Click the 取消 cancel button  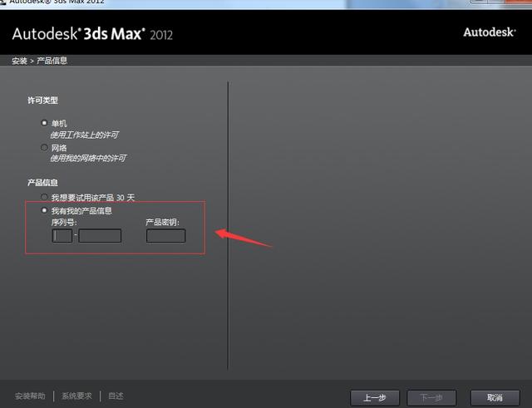(495, 398)
